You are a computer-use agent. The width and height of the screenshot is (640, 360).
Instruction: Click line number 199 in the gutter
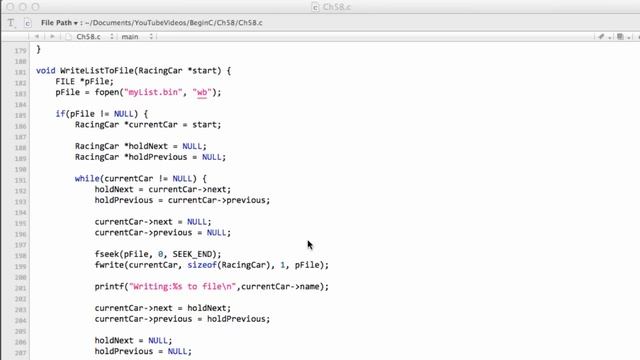pyautogui.click(x=20, y=267)
